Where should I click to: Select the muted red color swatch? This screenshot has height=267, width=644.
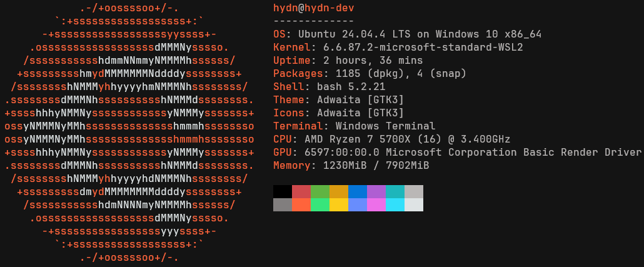301,191
